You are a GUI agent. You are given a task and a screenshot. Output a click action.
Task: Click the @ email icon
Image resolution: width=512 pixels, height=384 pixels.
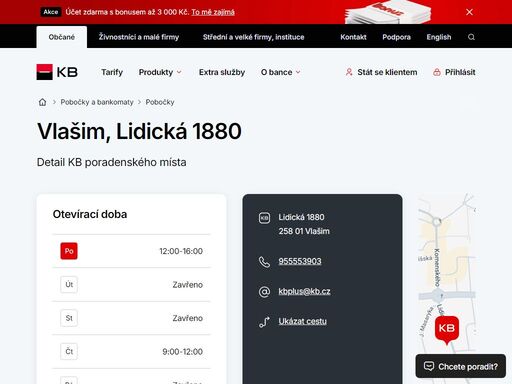(264, 292)
